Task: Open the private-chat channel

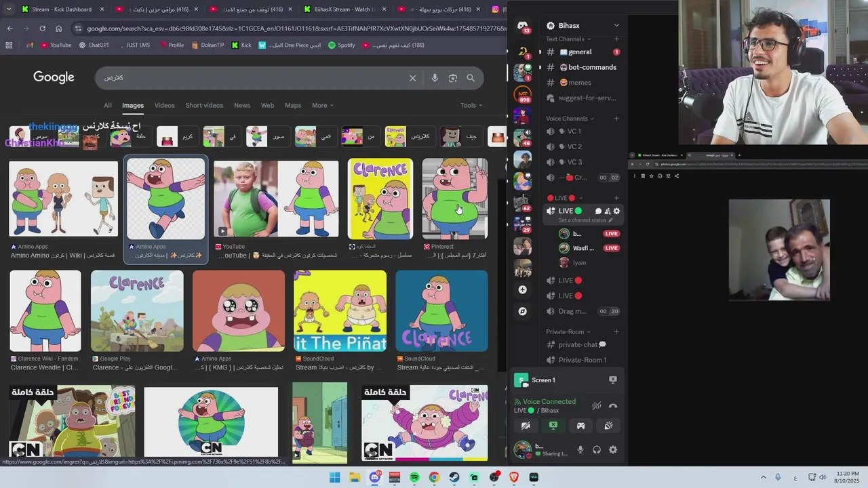Action: 583,344
